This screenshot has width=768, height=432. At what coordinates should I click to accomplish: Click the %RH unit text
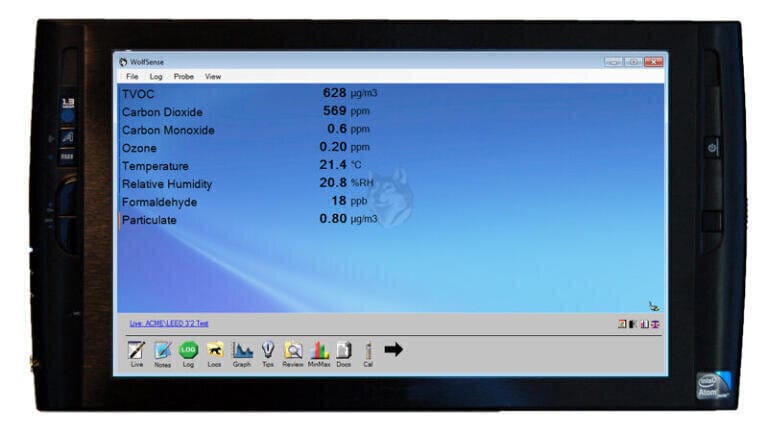(362, 183)
